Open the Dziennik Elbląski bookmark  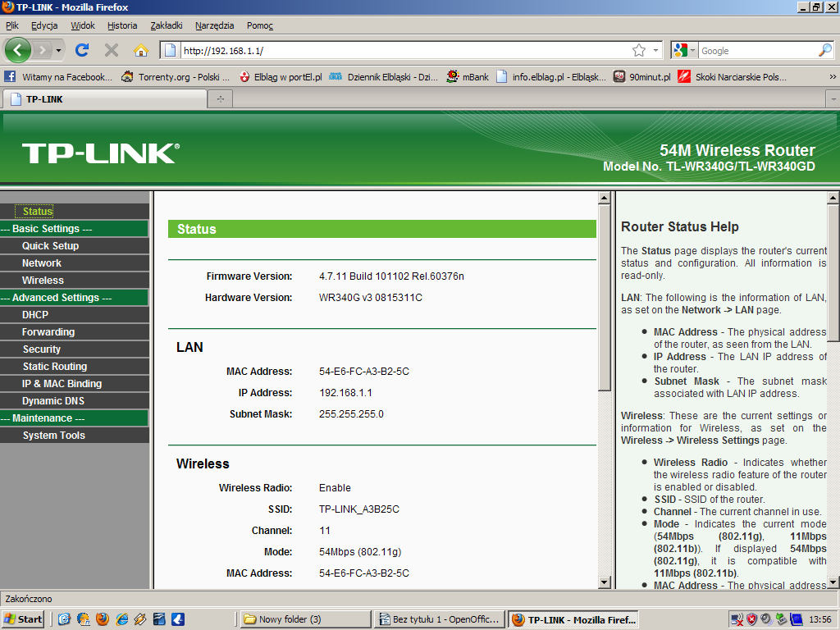(384, 76)
